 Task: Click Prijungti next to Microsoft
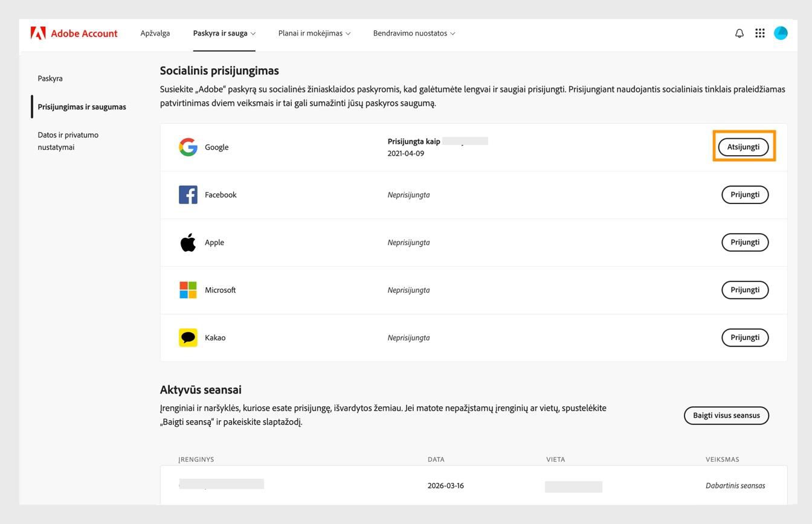[745, 290]
